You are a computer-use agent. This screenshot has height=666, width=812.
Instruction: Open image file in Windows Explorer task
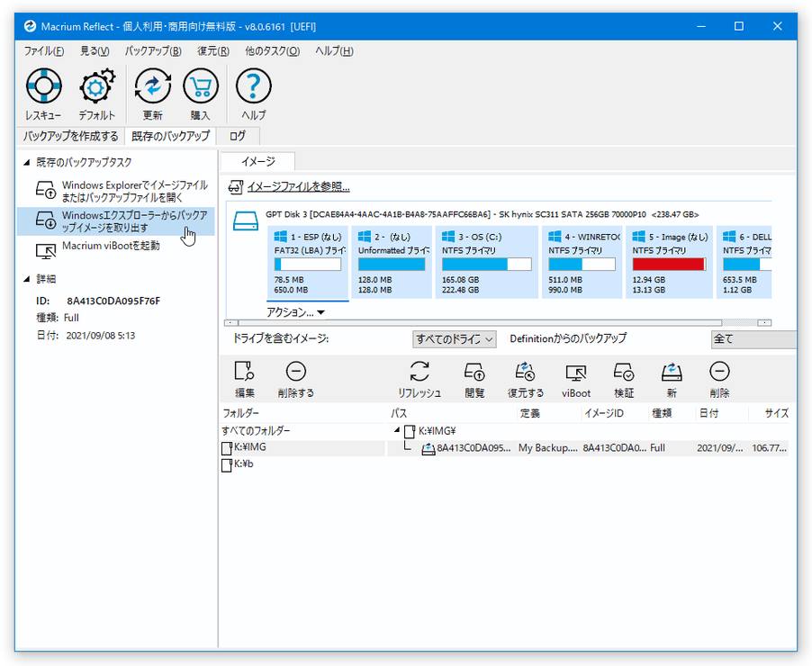tap(116, 191)
